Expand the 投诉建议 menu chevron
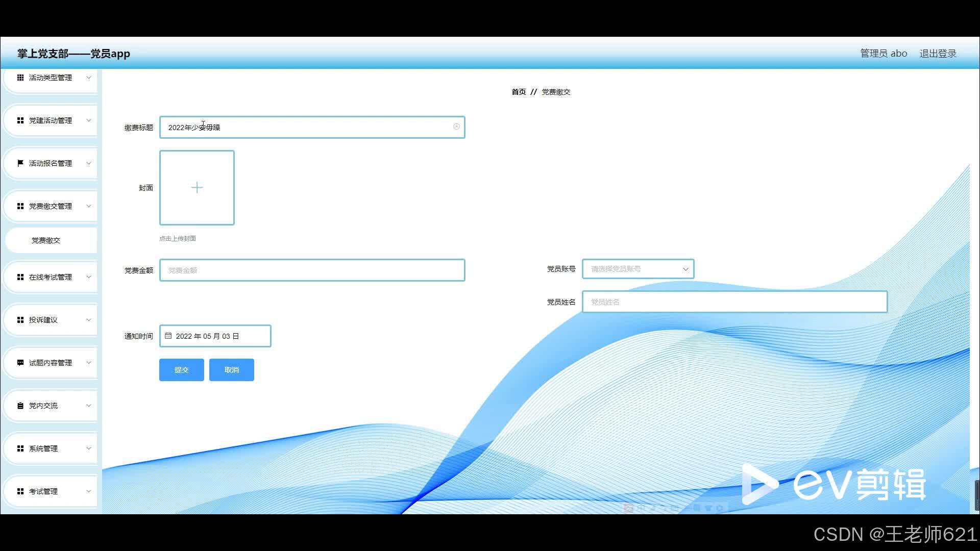The width and height of the screenshot is (980, 551). 88,320
